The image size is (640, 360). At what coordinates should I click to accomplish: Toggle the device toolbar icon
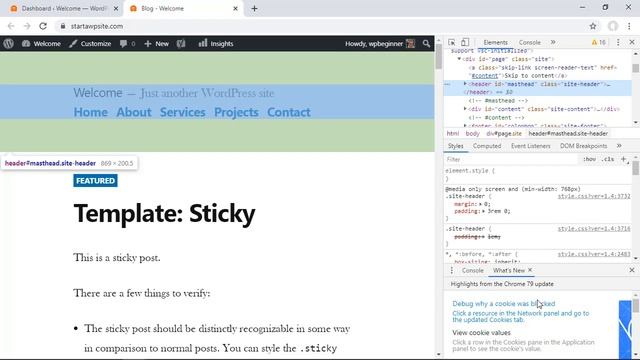click(x=465, y=42)
